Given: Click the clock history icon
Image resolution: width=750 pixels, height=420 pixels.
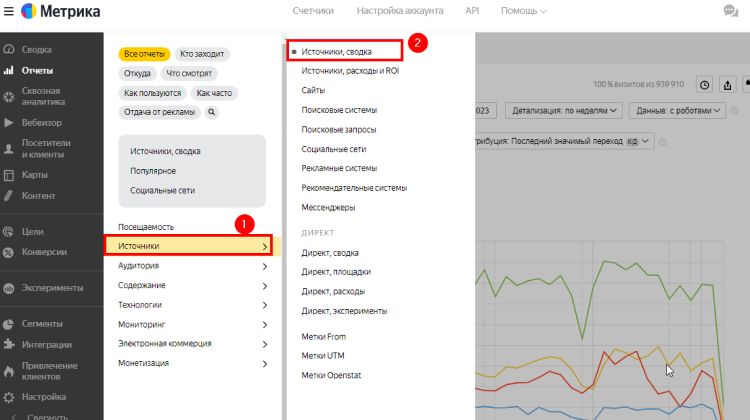Looking at the screenshot, I should click(x=705, y=85).
